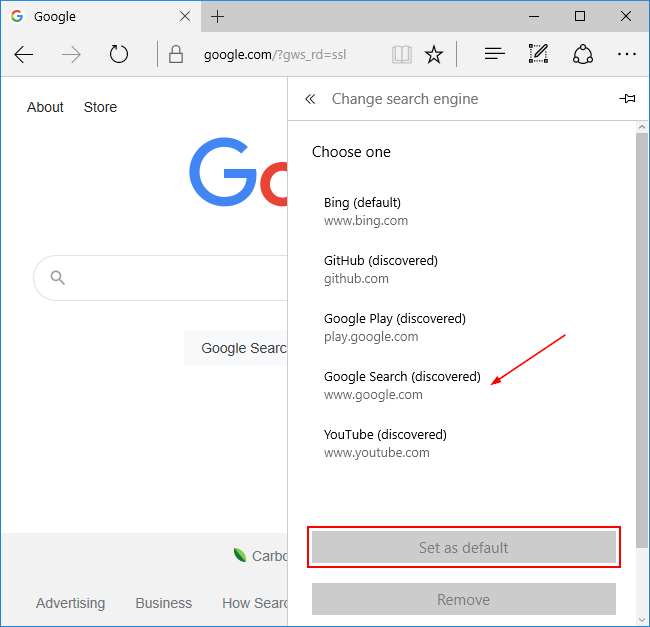Viewport: 650px width, 627px height.
Task: Click the pane scrollbar down arrow
Action: tap(642, 620)
